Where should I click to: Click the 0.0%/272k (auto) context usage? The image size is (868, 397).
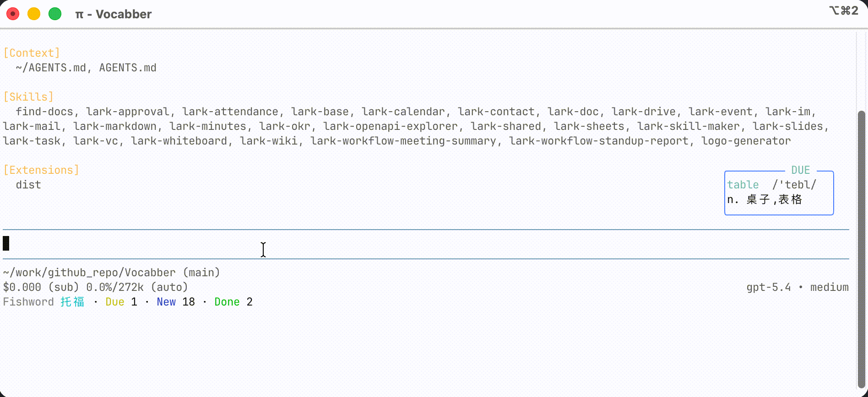(x=137, y=287)
